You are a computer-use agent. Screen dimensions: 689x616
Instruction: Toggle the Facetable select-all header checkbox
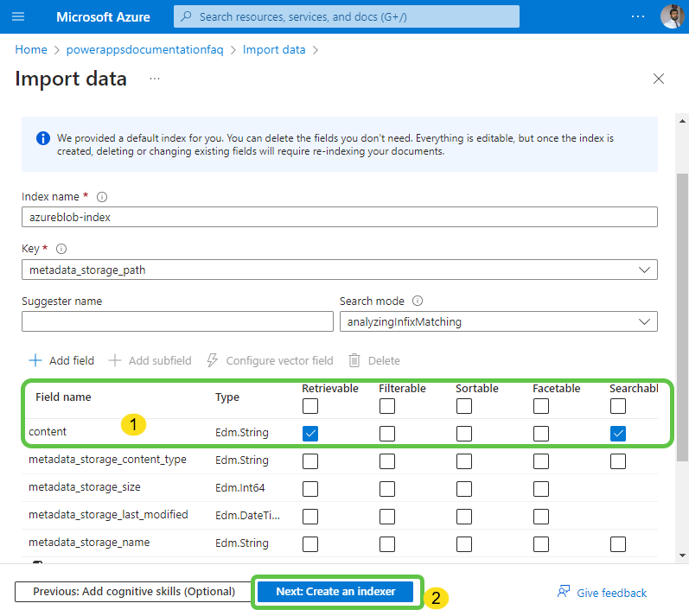(541, 406)
